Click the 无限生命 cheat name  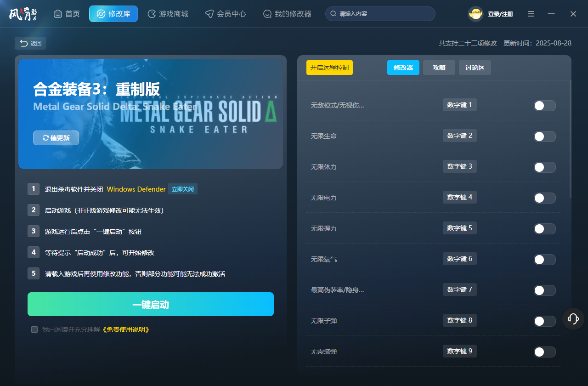tap(324, 136)
